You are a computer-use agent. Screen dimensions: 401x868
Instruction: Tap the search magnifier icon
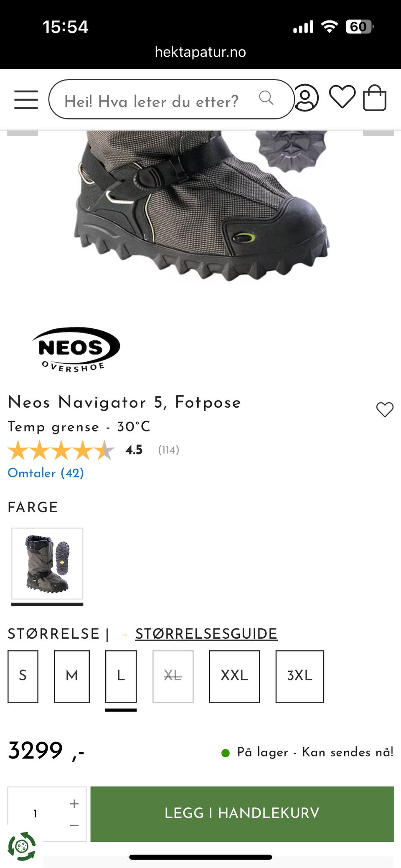click(266, 98)
